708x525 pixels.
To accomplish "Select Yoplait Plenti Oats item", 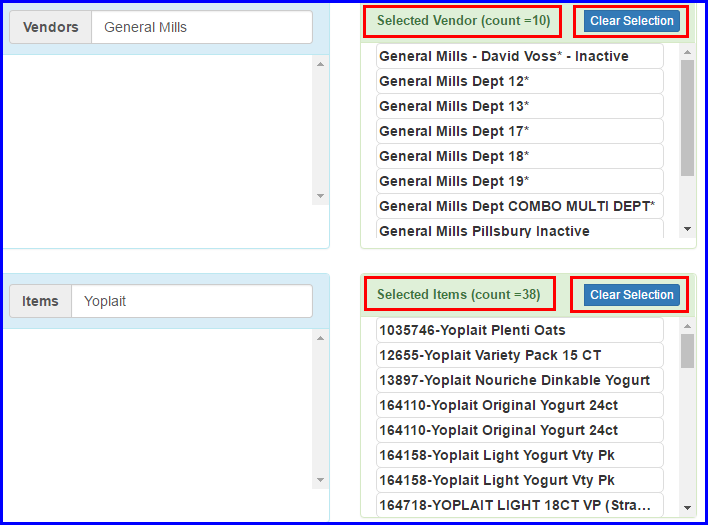I will 519,330.
